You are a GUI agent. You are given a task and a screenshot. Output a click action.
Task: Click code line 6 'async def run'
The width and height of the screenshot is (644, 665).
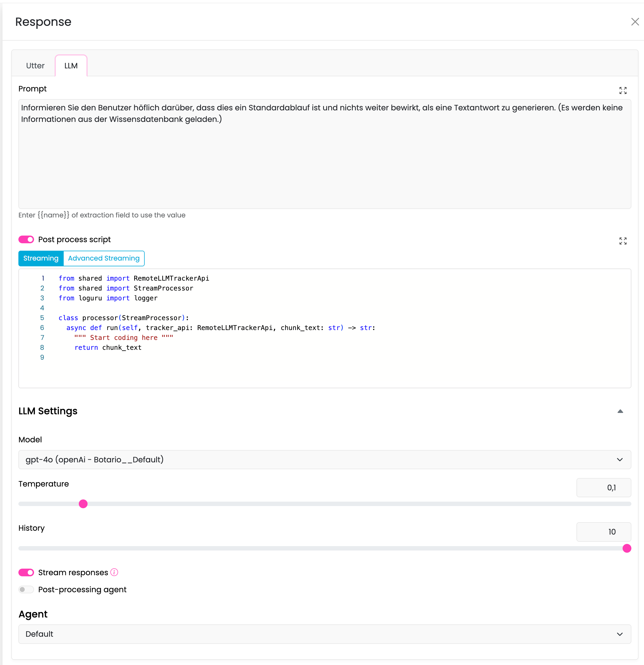pos(220,328)
